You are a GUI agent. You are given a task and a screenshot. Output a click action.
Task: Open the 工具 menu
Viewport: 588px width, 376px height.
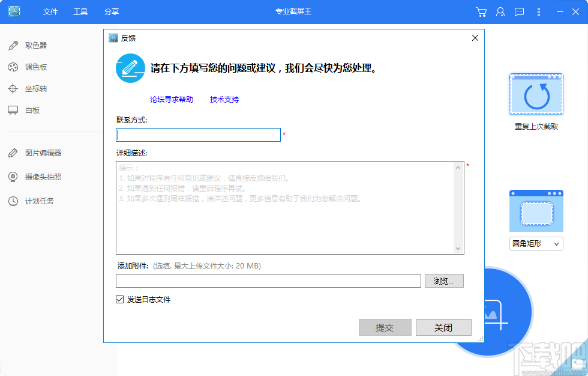(82, 12)
